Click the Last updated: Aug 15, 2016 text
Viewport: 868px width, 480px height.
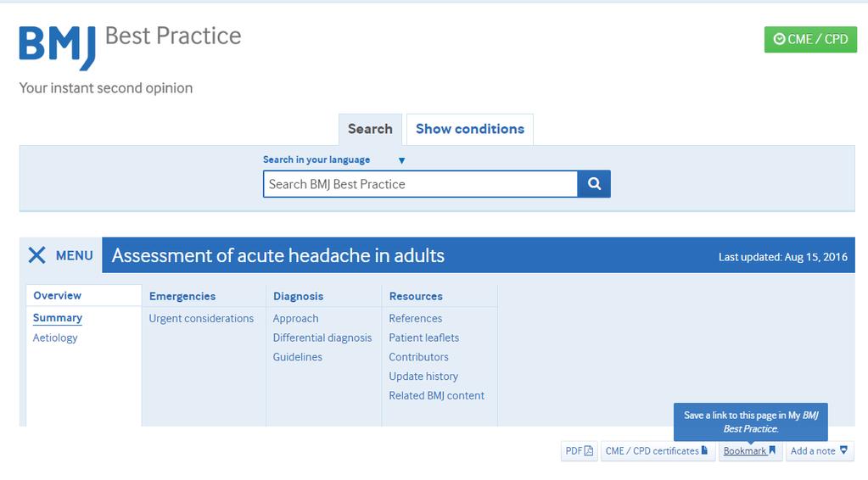pyautogui.click(x=783, y=257)
